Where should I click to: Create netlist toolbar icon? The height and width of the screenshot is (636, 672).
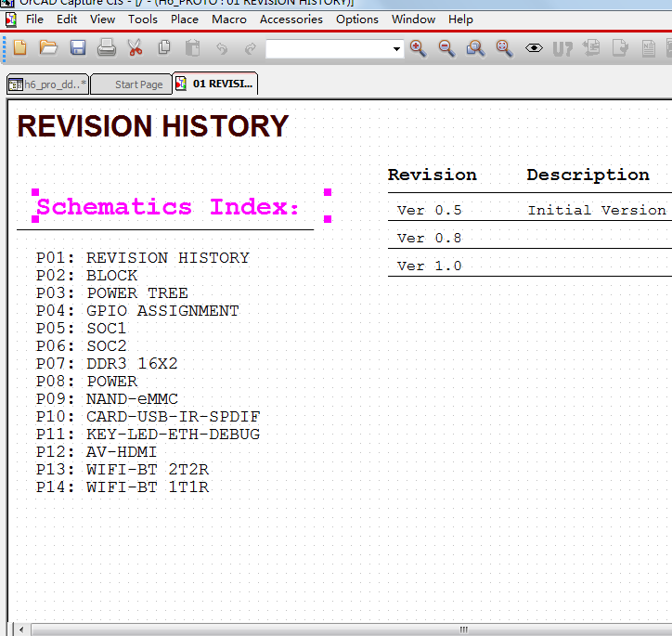click(x=649, y=48)
